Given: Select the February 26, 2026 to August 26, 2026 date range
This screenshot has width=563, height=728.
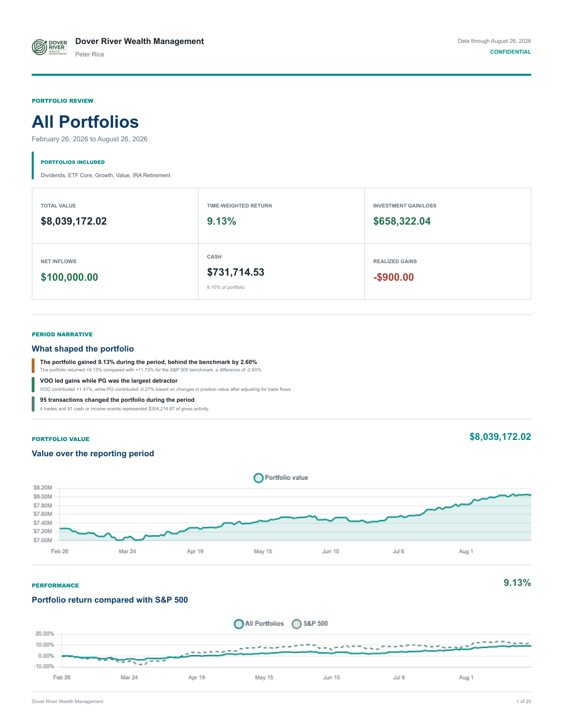Looking at the screenshot, I should point(90,139).
